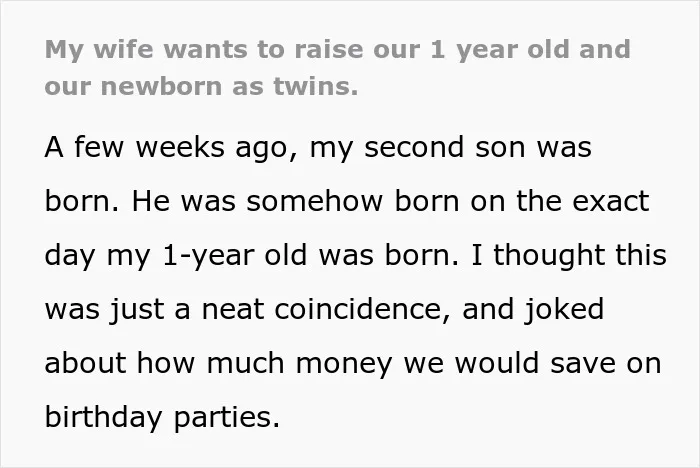Viewport: 700px width, 468px height.
Task: Click the word 'twins.' in the title
Action: point(316,86)
